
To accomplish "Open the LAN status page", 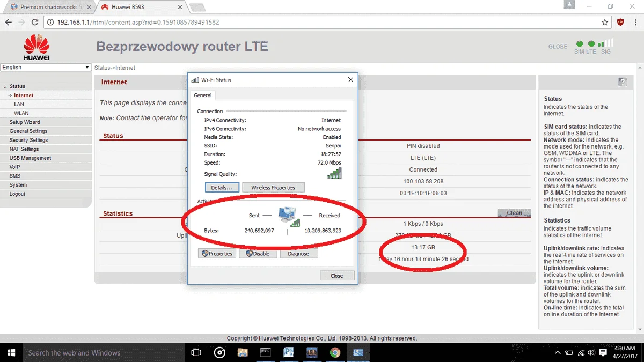I will [19, 105].
